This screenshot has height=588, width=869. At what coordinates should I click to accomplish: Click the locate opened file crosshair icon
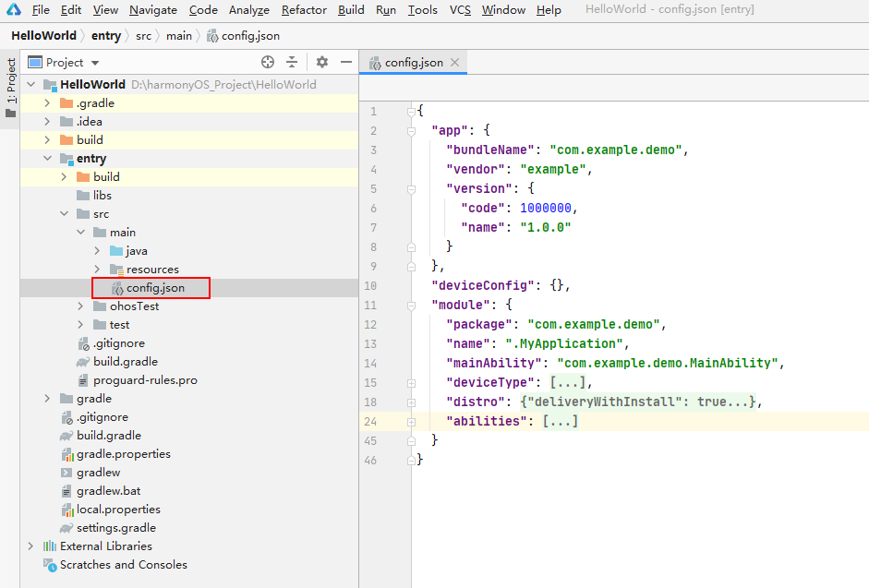pyautogui.click(x=268, y=62)
